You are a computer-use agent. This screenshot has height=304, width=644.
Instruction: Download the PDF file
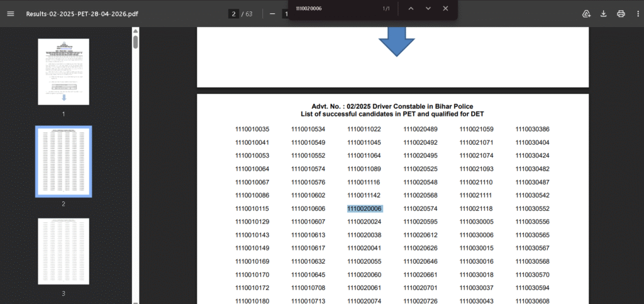pos(604,14)
